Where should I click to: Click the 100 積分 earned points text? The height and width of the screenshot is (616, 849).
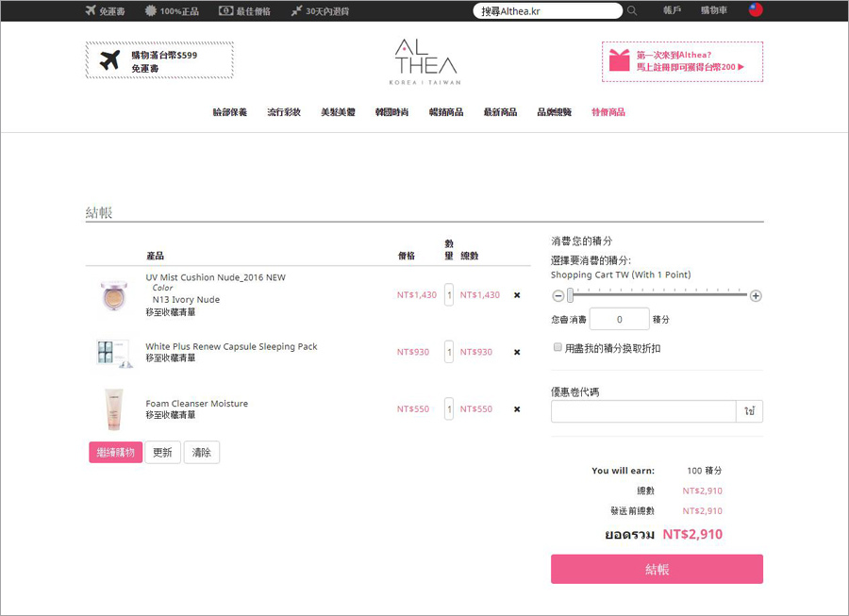[x=704, y=471]
